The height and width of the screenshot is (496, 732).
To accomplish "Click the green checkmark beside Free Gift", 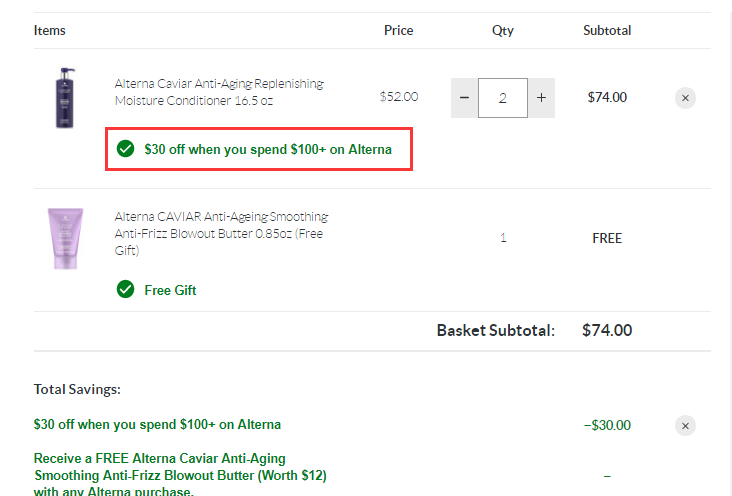I will point(125,290).
